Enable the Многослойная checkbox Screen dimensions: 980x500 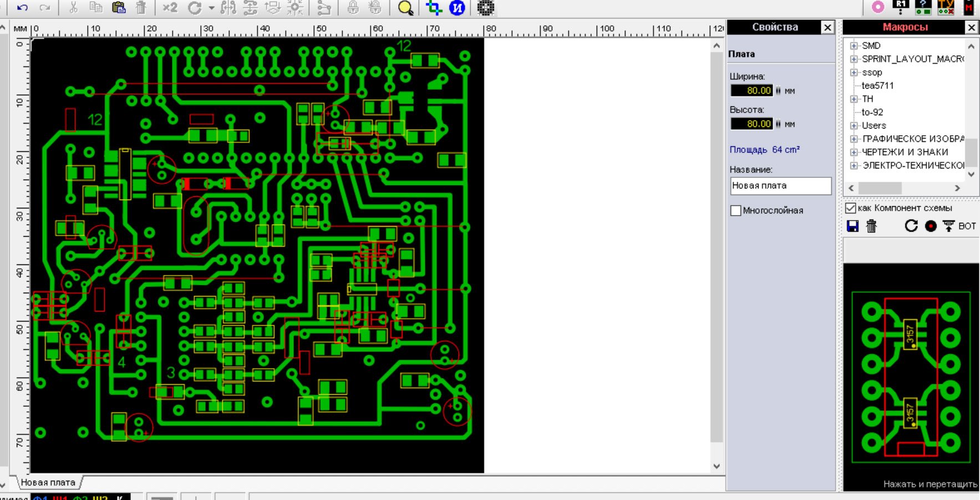pos(736,211)
